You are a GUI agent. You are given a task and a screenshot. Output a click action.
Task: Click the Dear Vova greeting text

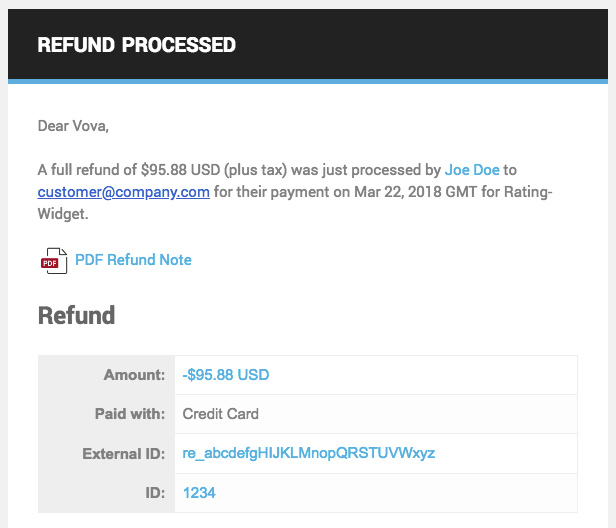73,125
